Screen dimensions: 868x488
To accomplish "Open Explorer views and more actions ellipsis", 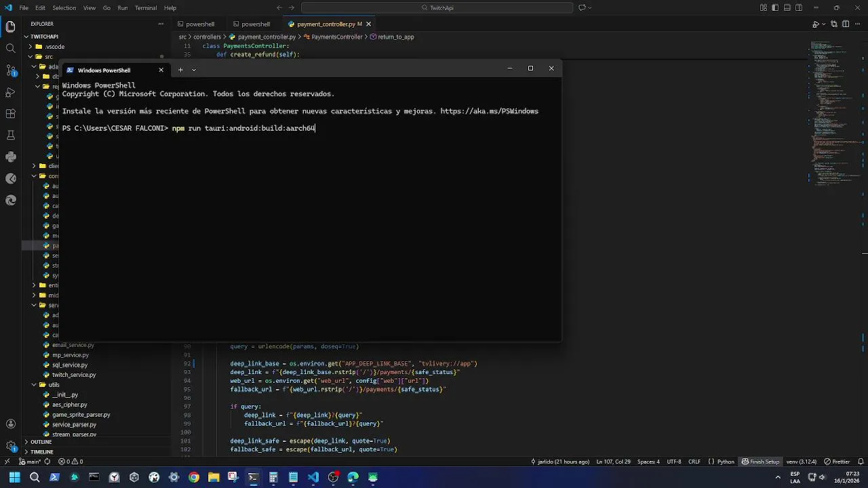I will [x=161, y=24].
